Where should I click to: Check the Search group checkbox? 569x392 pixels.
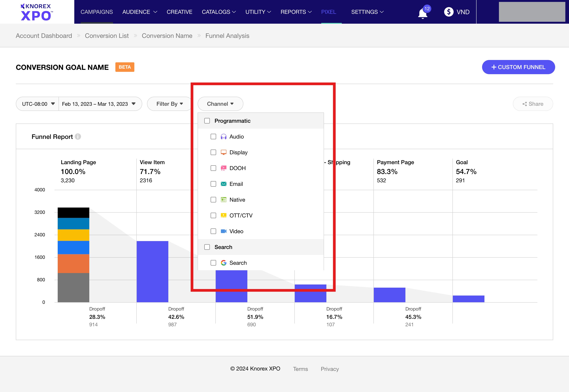[207, 247]
